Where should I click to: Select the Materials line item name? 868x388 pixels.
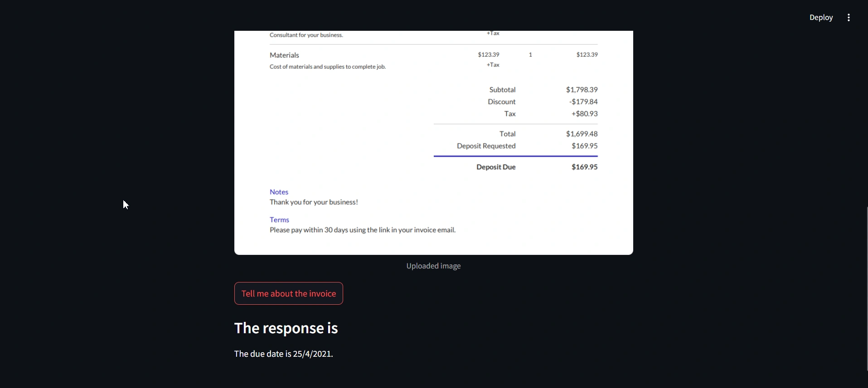284,55
